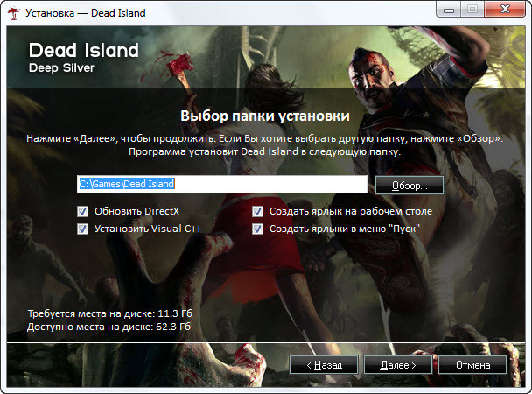Click the "Выбор папки установки" heading
This screenshot has width=532, height=394.
pyautogui.click(x=265, y=116)
